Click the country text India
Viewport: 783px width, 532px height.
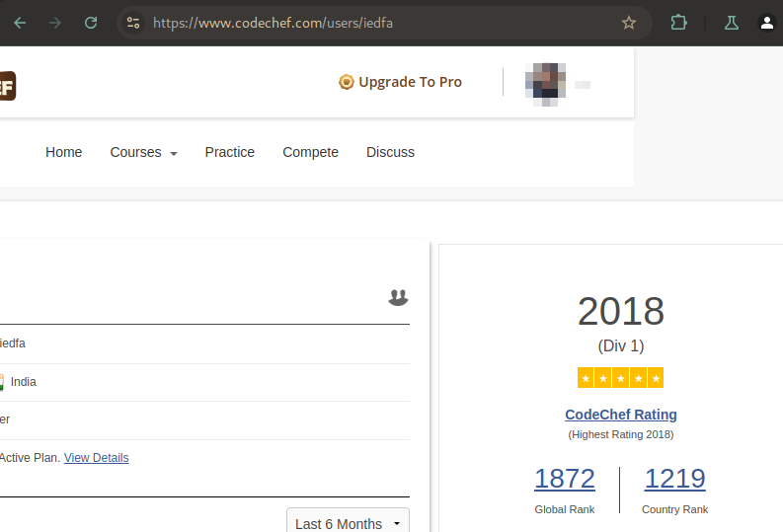[24, 382]
